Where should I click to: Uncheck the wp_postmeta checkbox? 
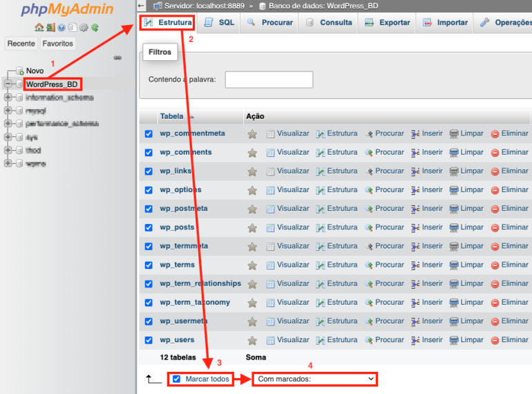pos(149,209)
